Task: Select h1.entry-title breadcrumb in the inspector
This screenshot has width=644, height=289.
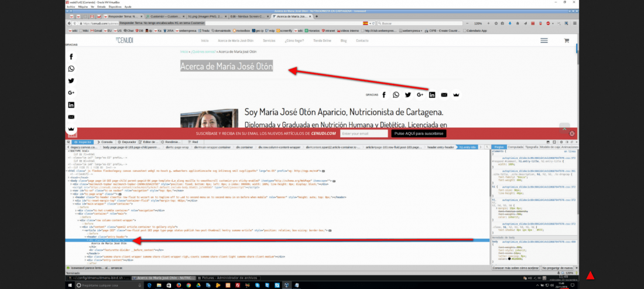Action: tap(467, 147)
